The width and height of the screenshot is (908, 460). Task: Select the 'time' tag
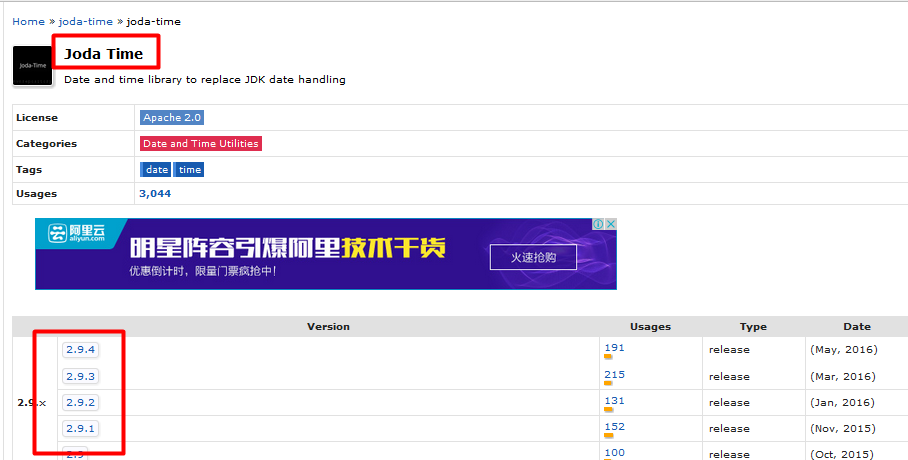point(189,170)
